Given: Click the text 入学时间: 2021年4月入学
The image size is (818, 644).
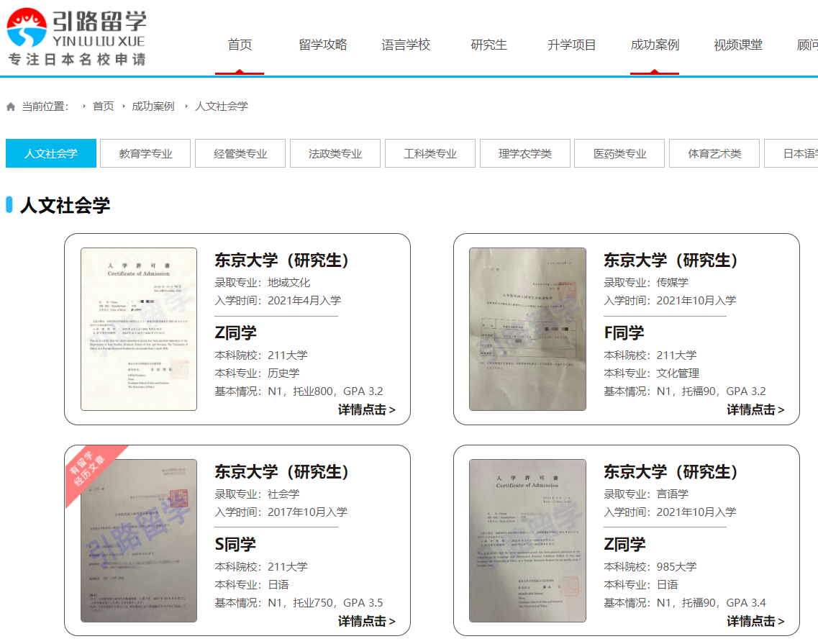Looking at the screenshot, I should pos(278,301).
